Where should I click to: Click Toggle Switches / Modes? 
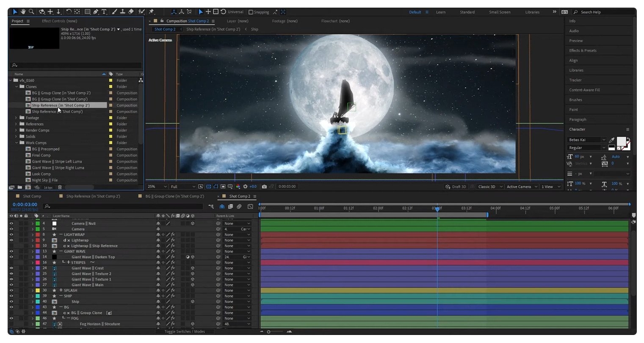[185, 332]
